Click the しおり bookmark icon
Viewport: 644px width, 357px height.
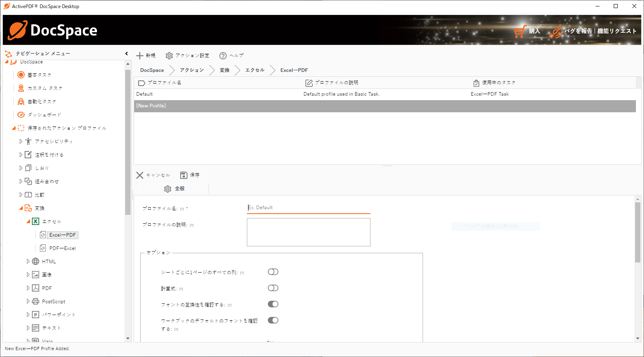tap(28, 168)
